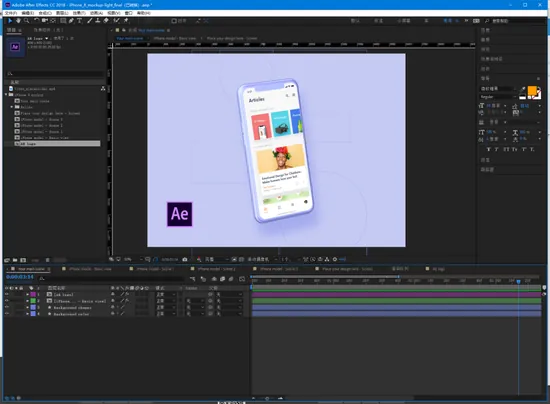Hide the AE logo layer eye
The width and height of the screenshot is (550, 404).
click(6, 295)
